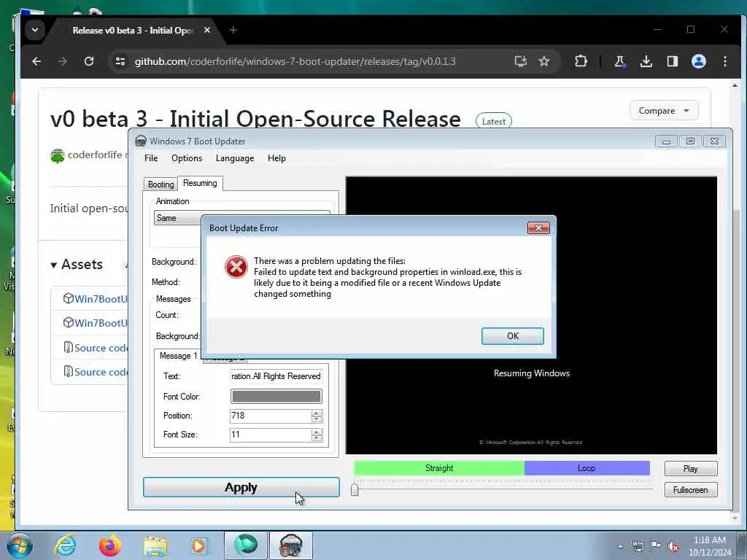747x560 pixels.
Task: Open Firefox from taskbar
Action: pos(110,545)
